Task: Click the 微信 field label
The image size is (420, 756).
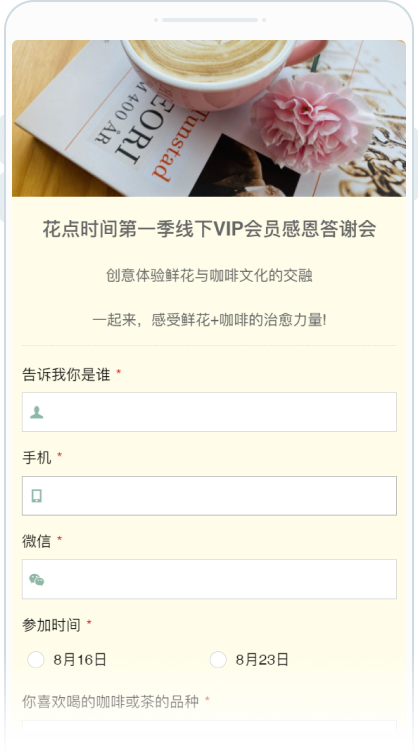Action: (37, 541)
